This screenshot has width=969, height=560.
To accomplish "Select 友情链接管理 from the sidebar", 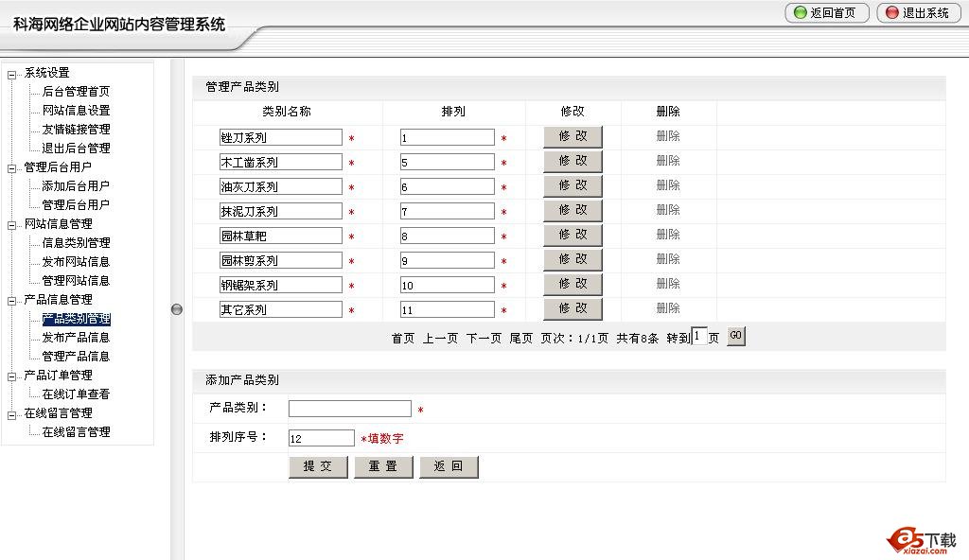I will point(76,130).
